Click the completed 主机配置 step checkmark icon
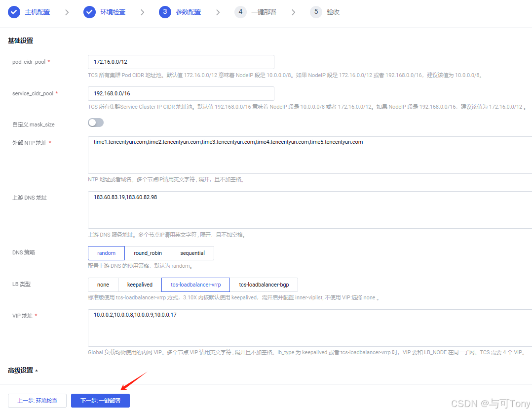532x412 pixels. click(14, 12)
